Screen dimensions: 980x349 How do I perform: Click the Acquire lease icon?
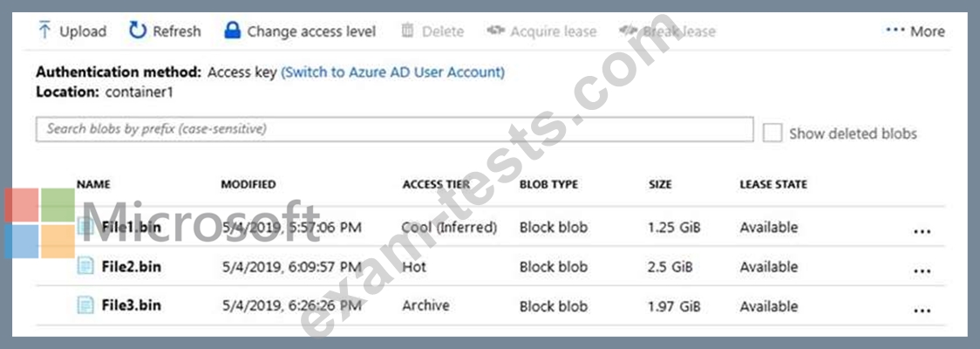[x=495, y=30]
